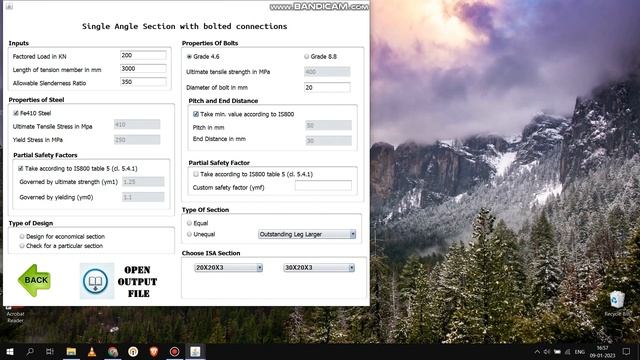Screen dimensions: 640x360
Task: Click the OPEN OUTPUT FILE label
Action: [x=138, y=282]
